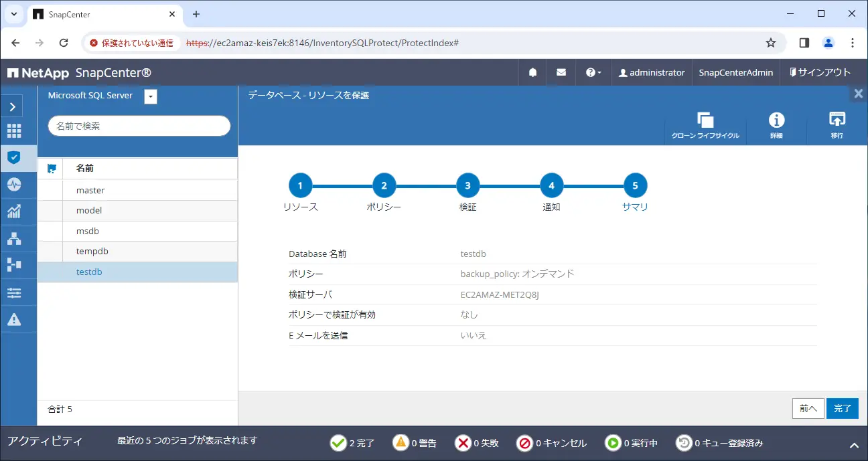
Task: Open the Storage Systems icon
Action: point(13,265)
